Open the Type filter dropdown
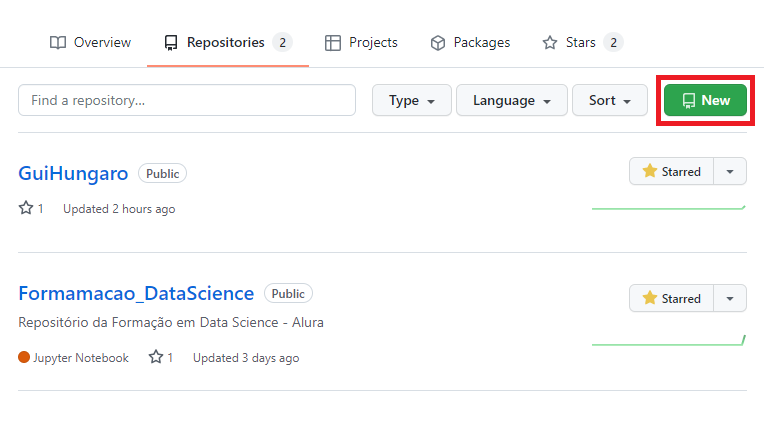This screenshot has height=427, width=764. pyautogui.click(x=412, y=100)
